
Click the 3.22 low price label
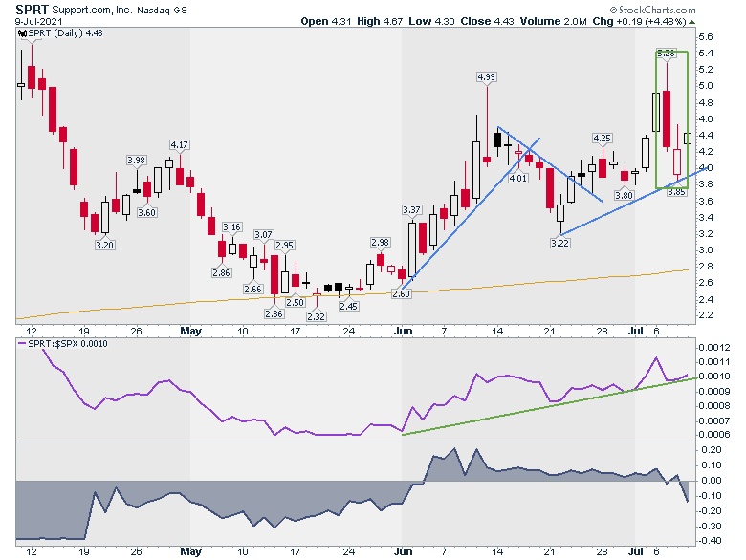[559, 243]
